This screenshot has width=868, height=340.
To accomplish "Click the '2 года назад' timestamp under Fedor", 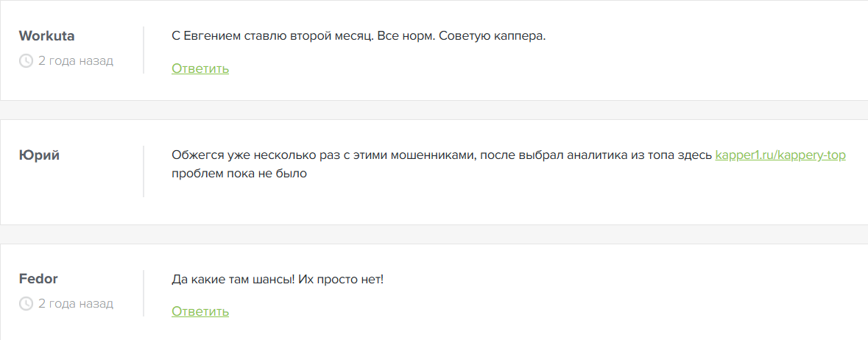I will (x=75, y=304).
